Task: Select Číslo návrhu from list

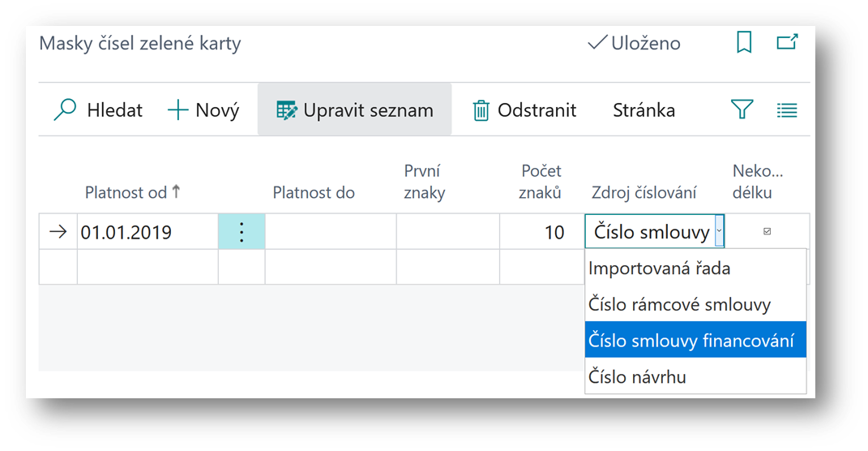Action: 638,377
